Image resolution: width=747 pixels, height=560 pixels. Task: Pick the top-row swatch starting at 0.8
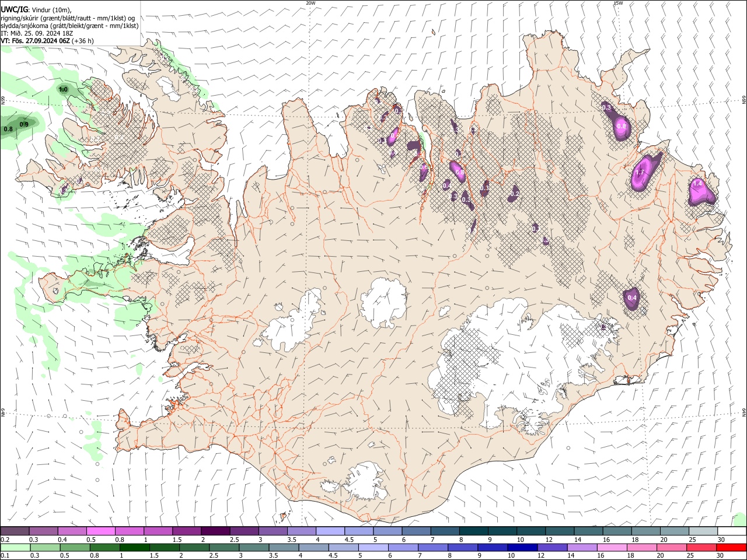(x=129, y=531)
